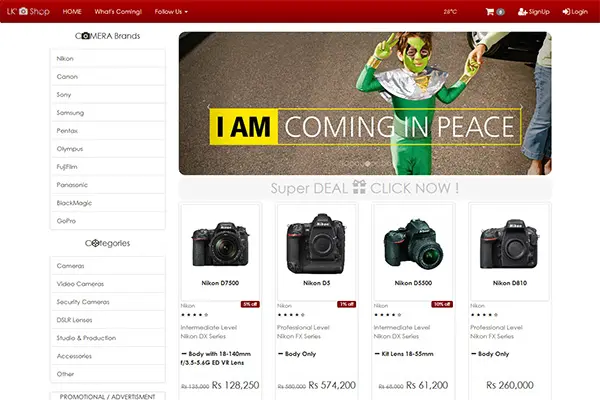Select the Canon brand
Image resolution: width=600 pixels, height=400 pixels.
[x=108, y=77]
